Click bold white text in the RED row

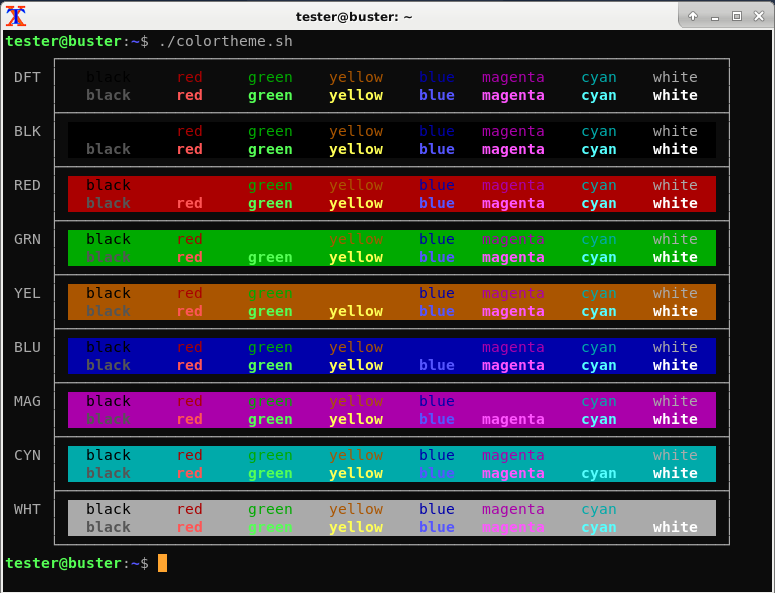[x=675, y=203]
